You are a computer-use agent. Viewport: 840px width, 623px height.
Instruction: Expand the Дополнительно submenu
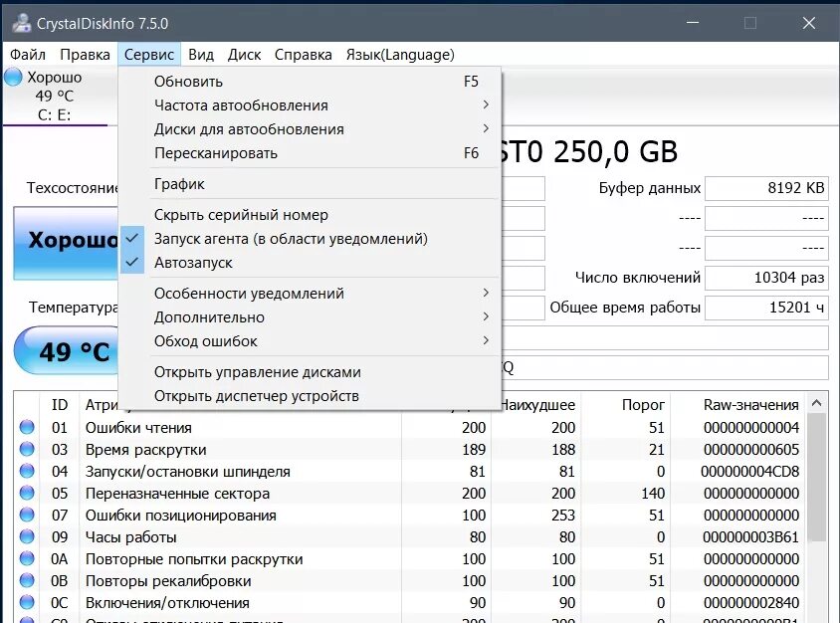pos(310,317)
